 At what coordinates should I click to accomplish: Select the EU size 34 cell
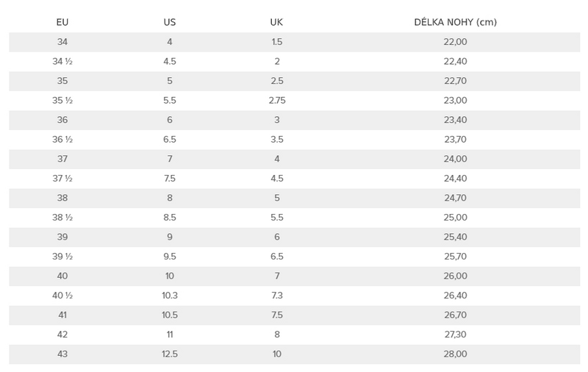coord(62,42)
